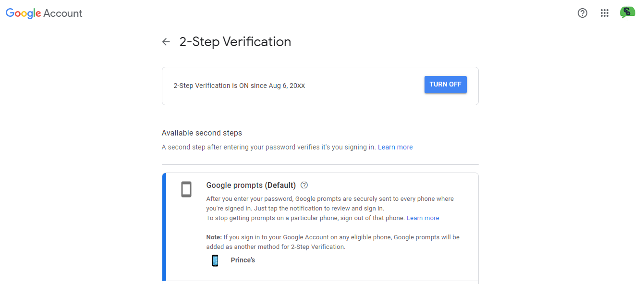
Task: Go back using the left arrow
Action: 166,42
